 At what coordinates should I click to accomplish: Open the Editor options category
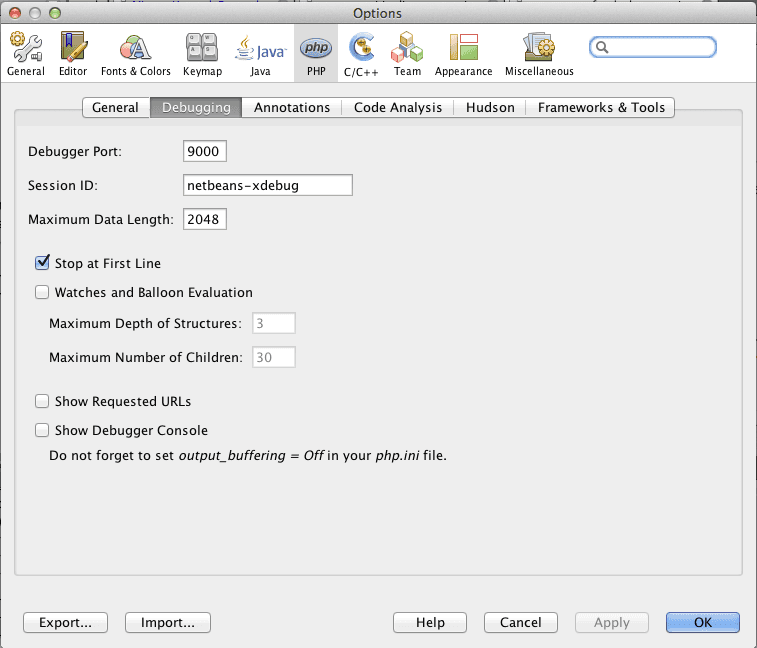pos(73,54)
